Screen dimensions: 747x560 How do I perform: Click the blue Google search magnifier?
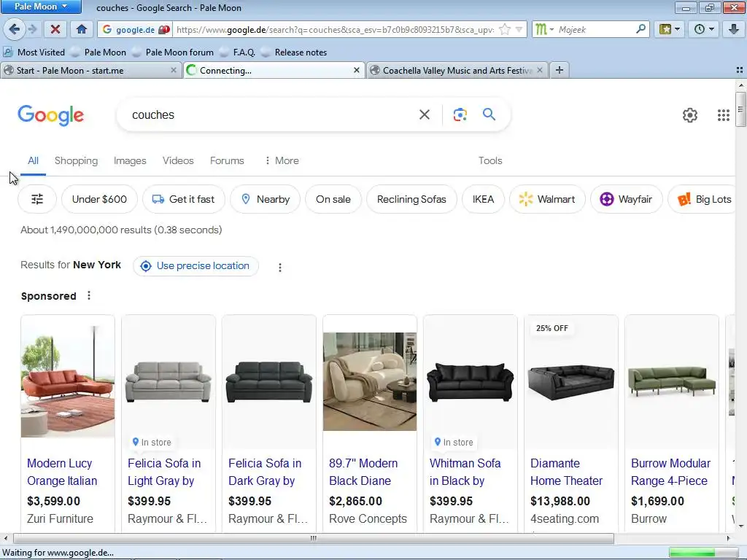click(x=489, y=114)
